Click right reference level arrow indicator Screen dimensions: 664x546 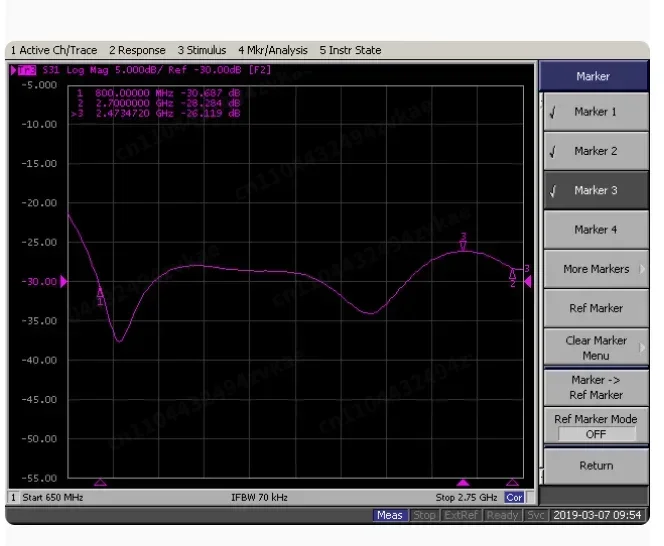pyautogui.click(x=528, y=282)
